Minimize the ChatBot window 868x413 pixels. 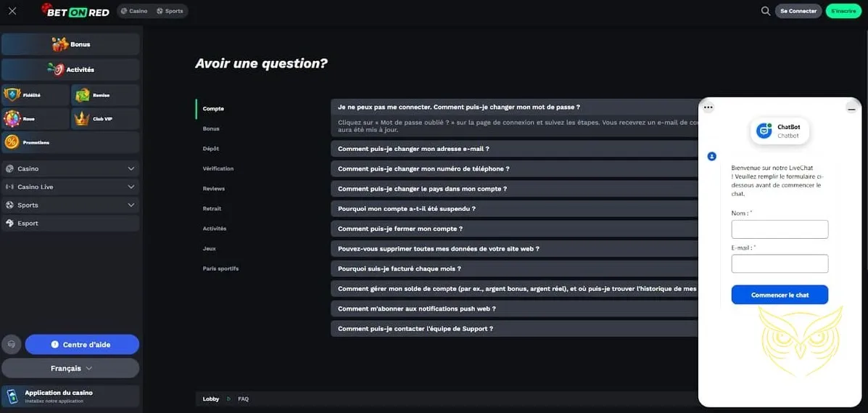click(851, 108)
